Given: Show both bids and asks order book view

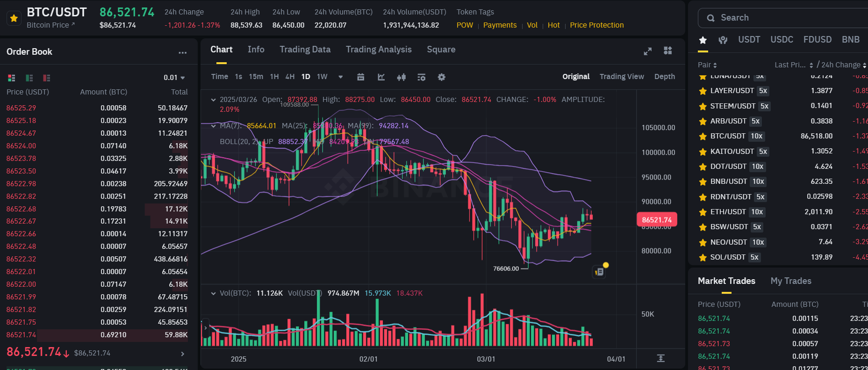Looking at the screenshot, I should coord(12,78).
